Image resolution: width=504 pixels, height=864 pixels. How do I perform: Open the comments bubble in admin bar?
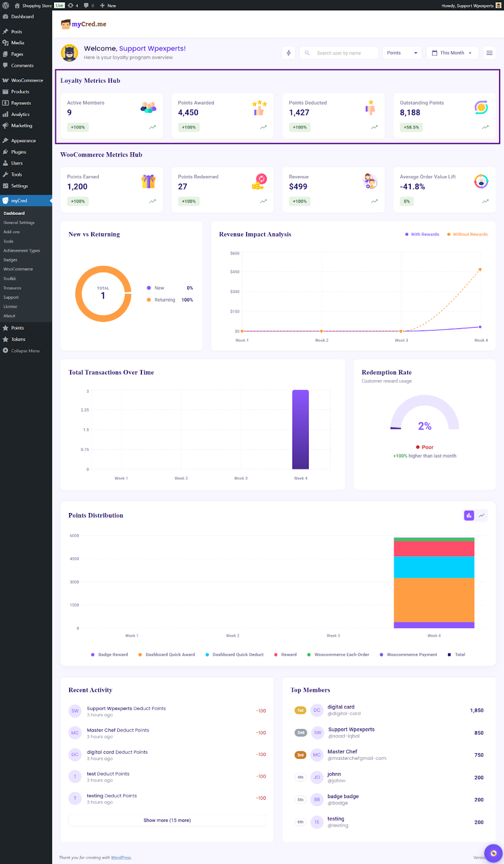point(88,5)
